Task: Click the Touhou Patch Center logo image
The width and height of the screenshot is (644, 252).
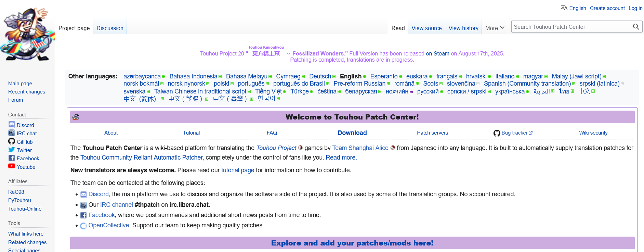Action: (x=27, y=34)
